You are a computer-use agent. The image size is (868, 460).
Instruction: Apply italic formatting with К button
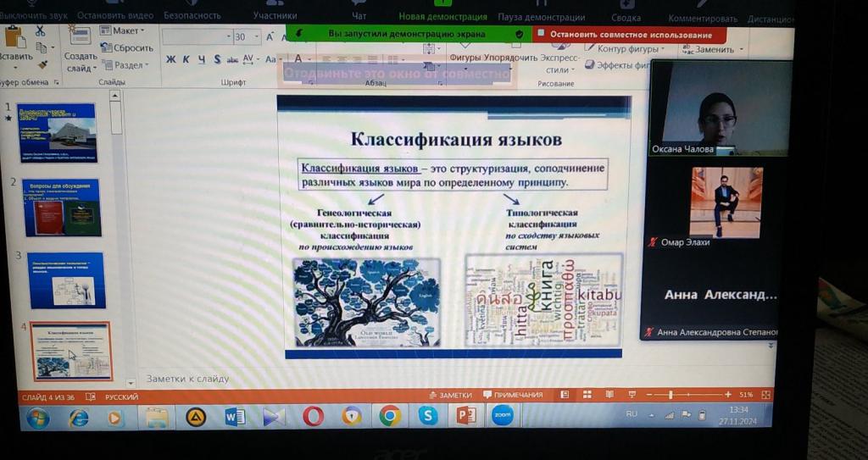click(186, 59)
